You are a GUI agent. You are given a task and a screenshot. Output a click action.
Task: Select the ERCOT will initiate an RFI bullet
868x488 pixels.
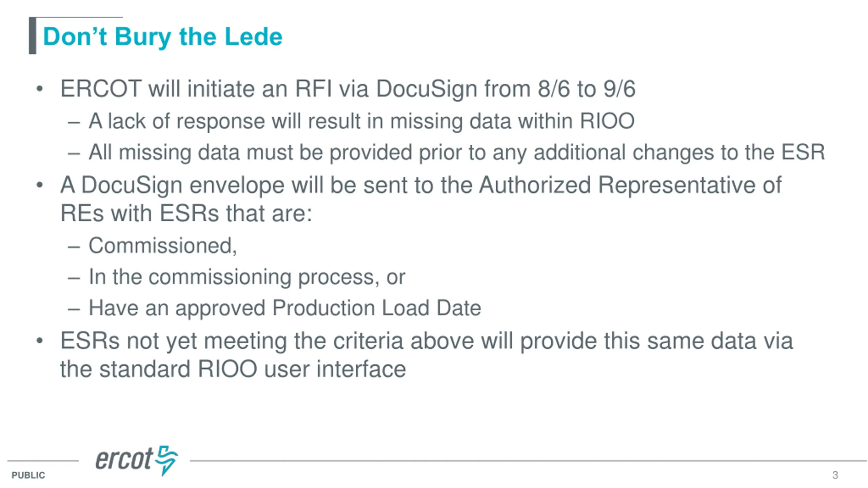coord(348,89)
